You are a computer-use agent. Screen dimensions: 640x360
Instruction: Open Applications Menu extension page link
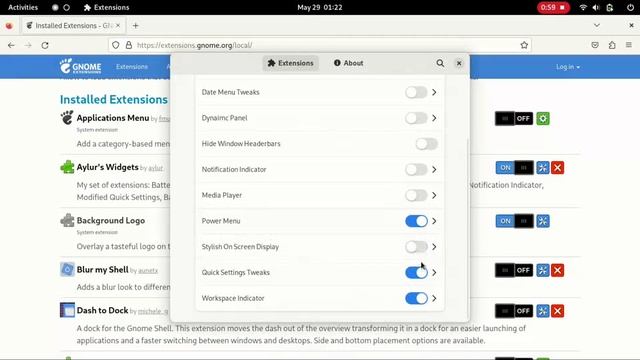pos(113,118)
